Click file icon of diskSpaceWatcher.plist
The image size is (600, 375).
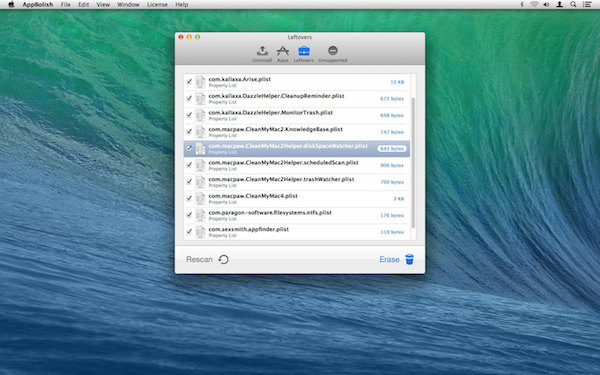tap(200, 148)
